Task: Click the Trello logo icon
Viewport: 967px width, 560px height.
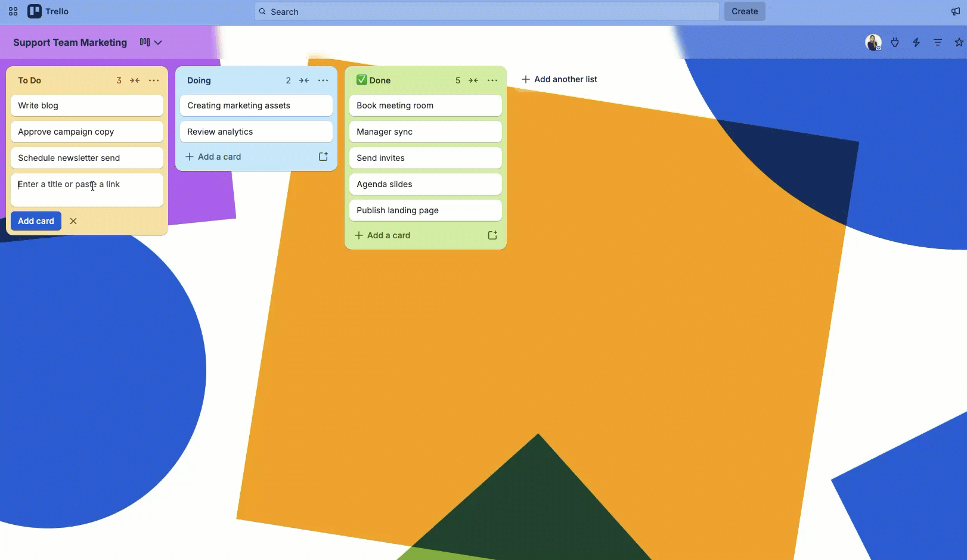Action: click(35, 11)
